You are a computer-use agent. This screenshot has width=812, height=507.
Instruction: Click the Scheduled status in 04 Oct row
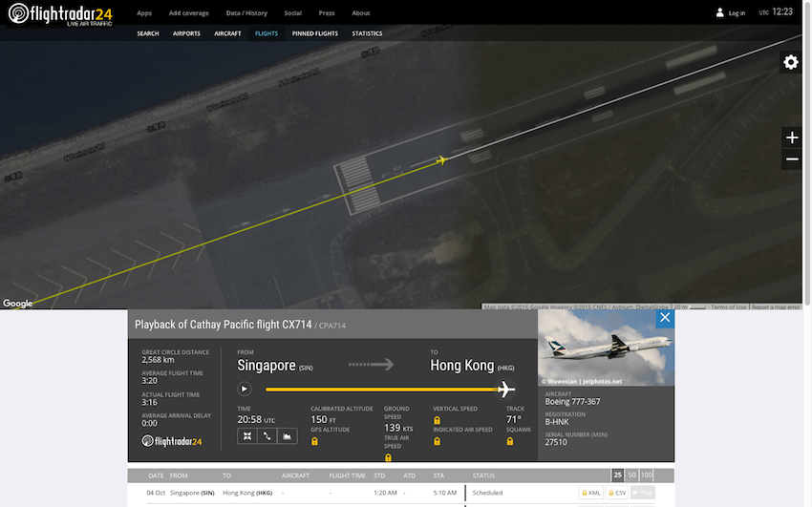487,493
